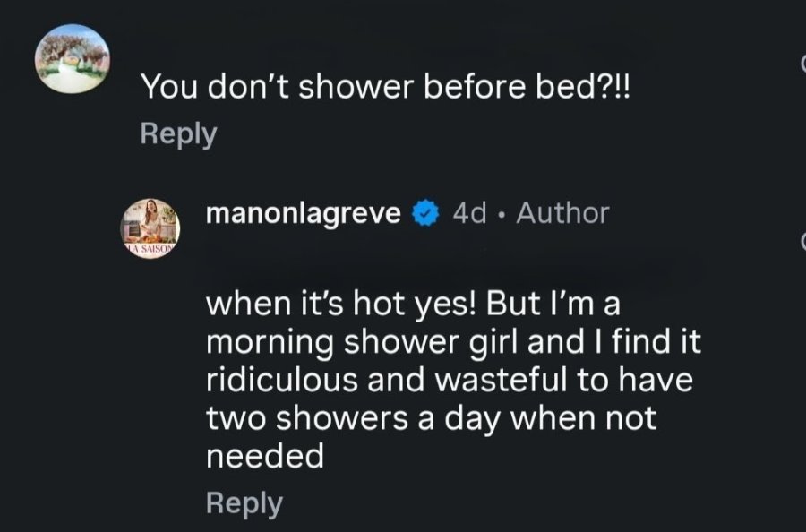Click the 4d timestamp on the reply

[x=468, y=213]
